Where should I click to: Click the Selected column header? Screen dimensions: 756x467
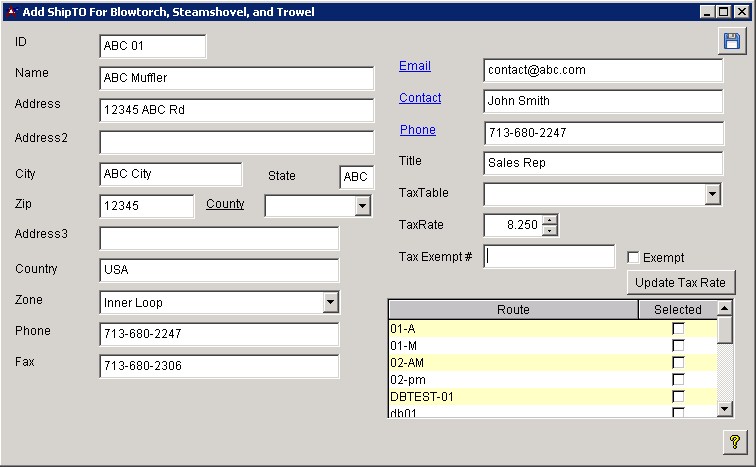pyautogui.click(x=677, y=310)
